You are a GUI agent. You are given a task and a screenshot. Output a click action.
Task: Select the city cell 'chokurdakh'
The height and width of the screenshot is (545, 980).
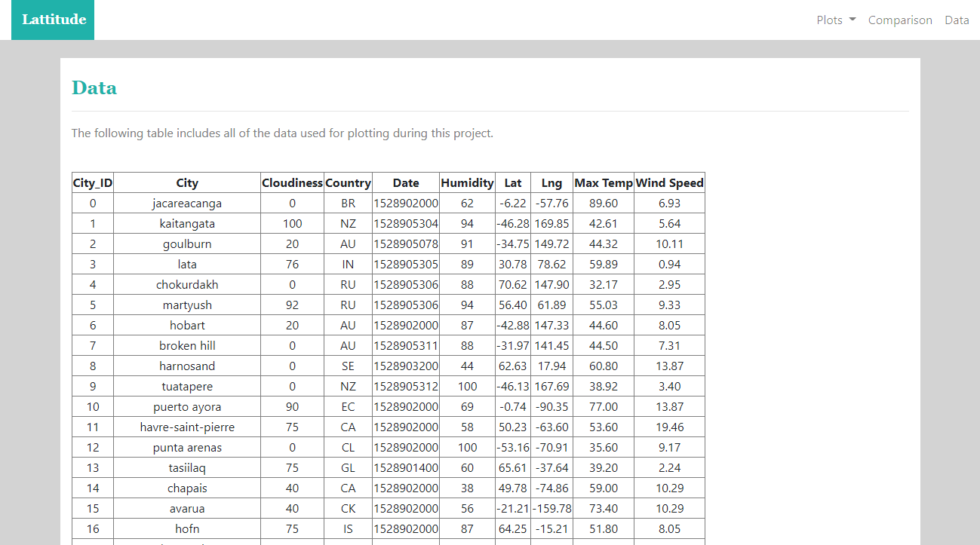click(x=187, y=285)
